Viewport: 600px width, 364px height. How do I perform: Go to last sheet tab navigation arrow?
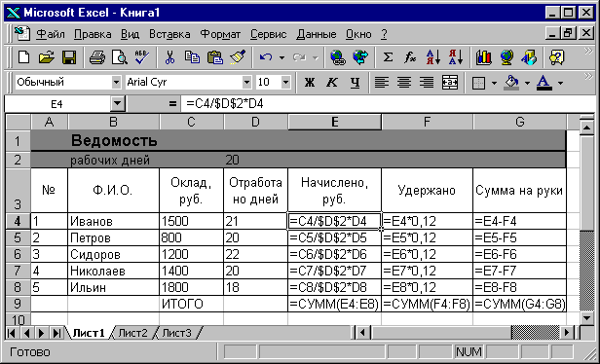click(x=57, y=333)
